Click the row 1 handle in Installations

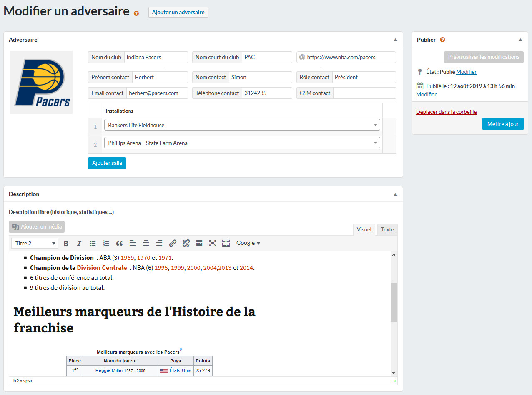click(x=95, y=127)
